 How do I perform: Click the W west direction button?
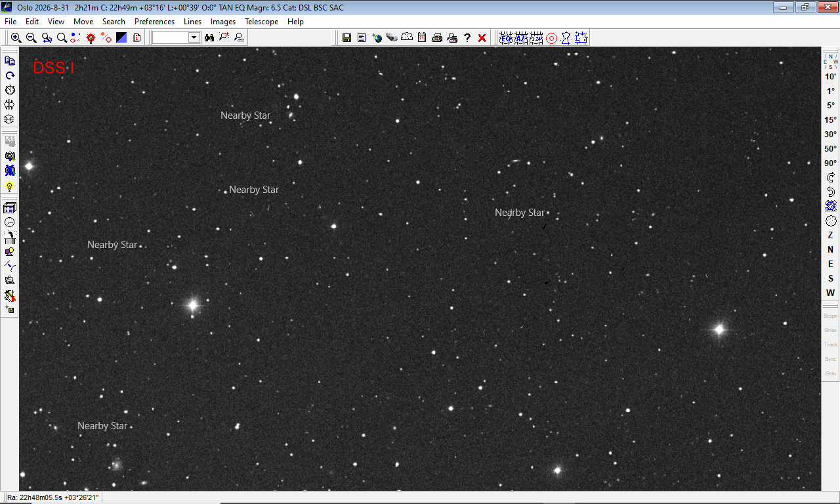(x=831, y=293)
